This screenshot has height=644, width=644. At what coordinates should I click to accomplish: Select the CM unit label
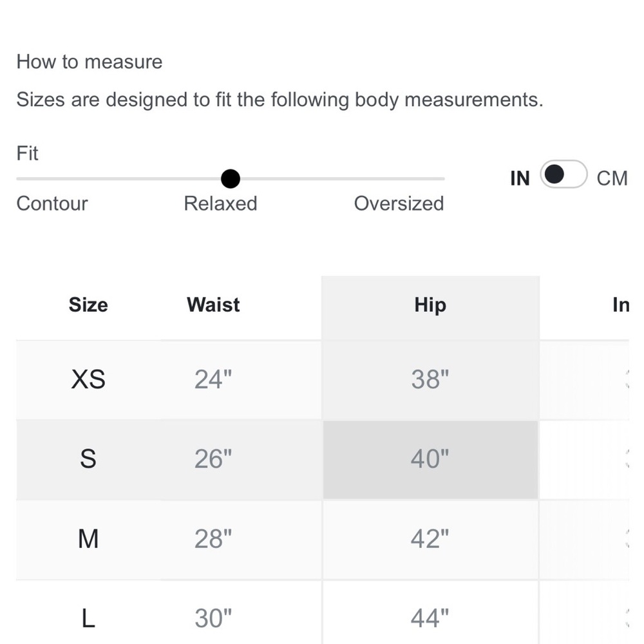coord(612,178)
